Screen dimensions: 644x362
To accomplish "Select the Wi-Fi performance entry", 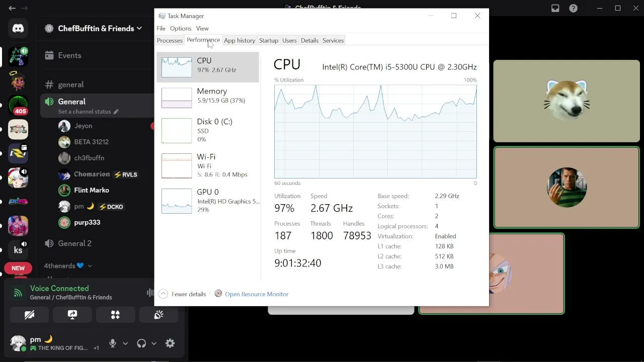I will pos(208,165).
